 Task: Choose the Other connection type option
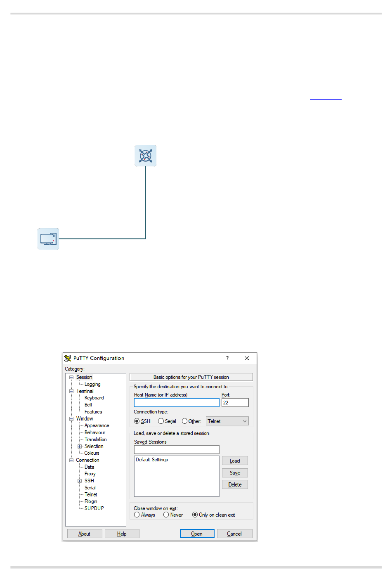click(184, 421)
